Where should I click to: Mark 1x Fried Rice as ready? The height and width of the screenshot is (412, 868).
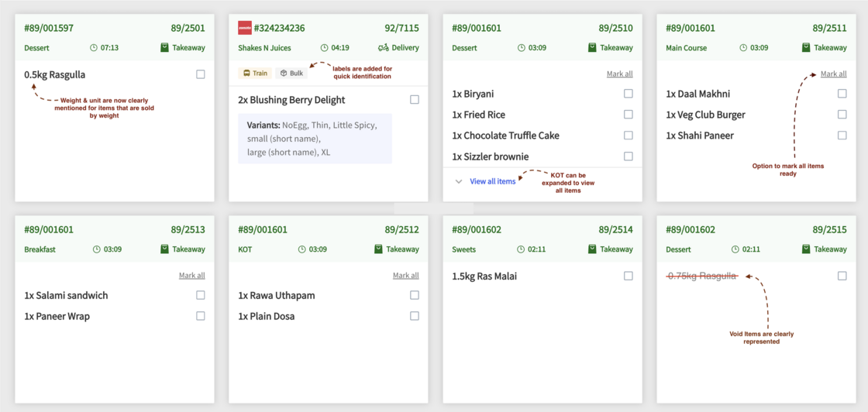629,115
